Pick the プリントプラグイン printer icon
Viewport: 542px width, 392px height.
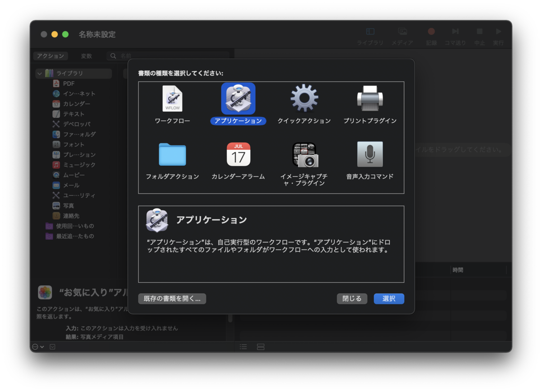tap(370, 98)
